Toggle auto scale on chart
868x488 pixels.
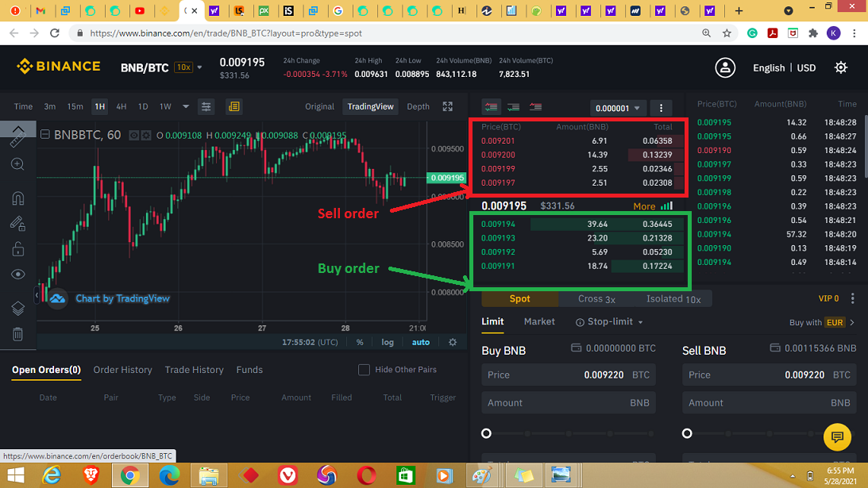tap(421, 342)
